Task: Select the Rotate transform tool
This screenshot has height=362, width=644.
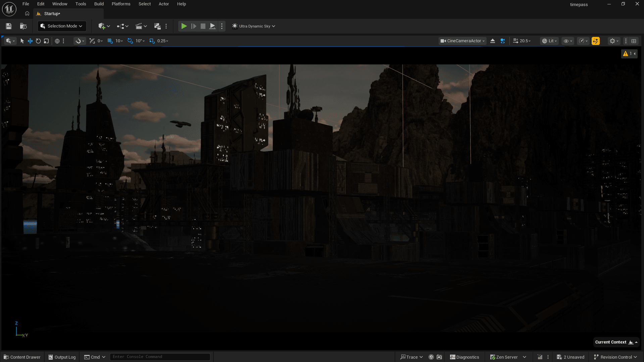Action: tap(38, 41)
